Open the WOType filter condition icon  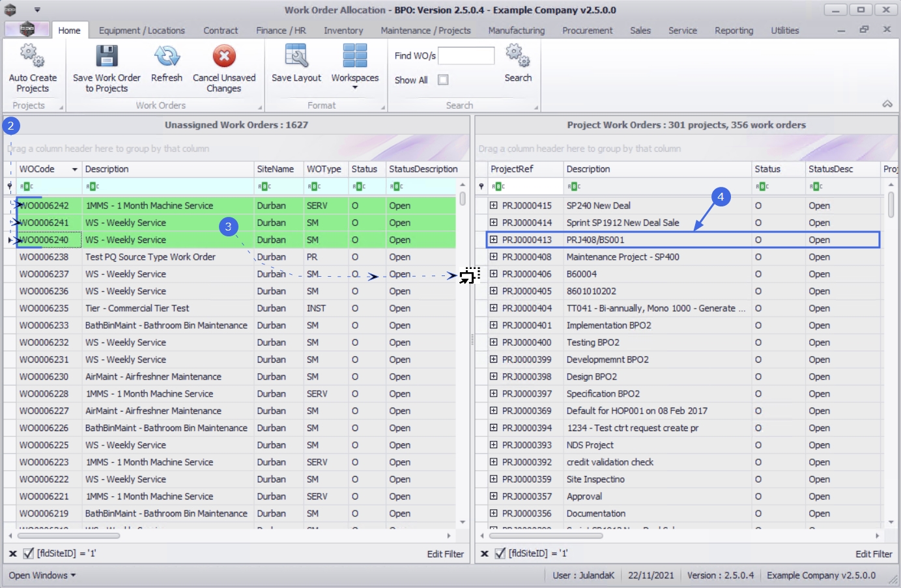click(x=314, y=187)
